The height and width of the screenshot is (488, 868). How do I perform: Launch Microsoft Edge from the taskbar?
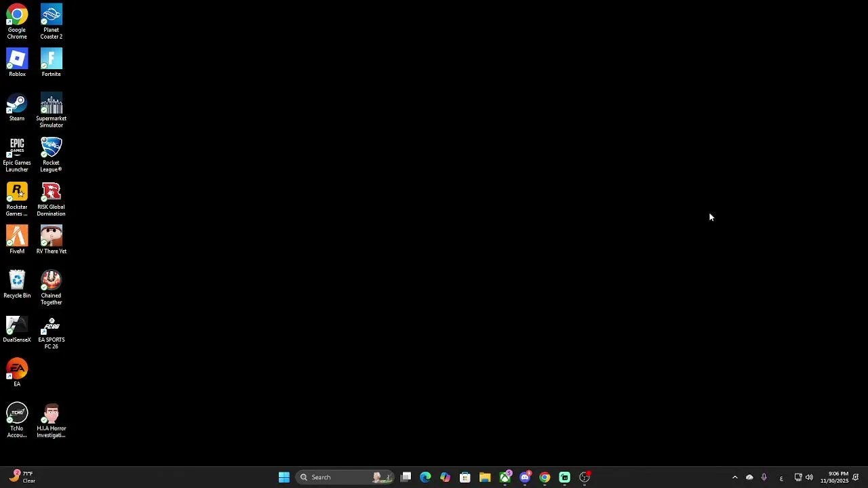[425, 477]
